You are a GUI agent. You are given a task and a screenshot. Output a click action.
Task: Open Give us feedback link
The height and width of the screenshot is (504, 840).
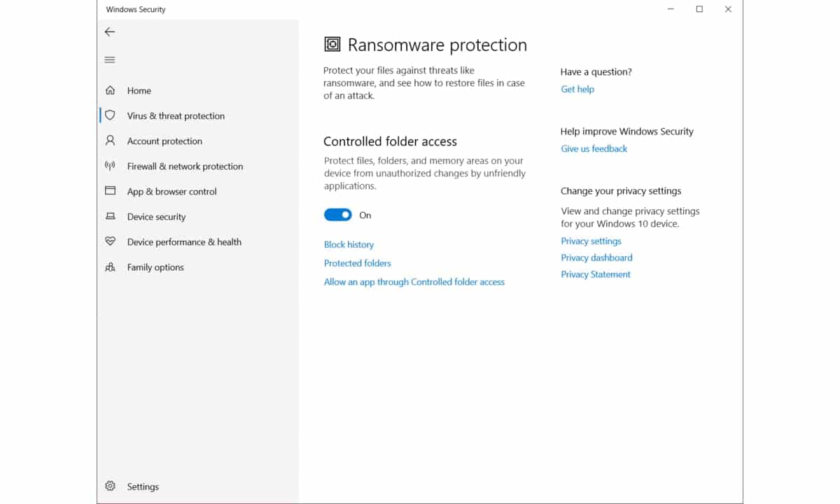[594, 148]
